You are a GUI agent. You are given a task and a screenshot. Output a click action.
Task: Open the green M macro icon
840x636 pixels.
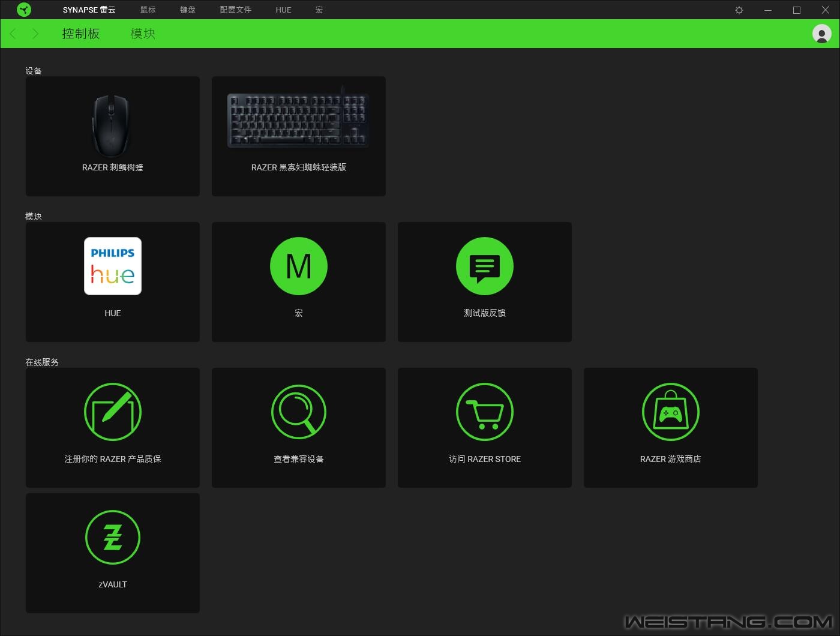coord(299,266)
